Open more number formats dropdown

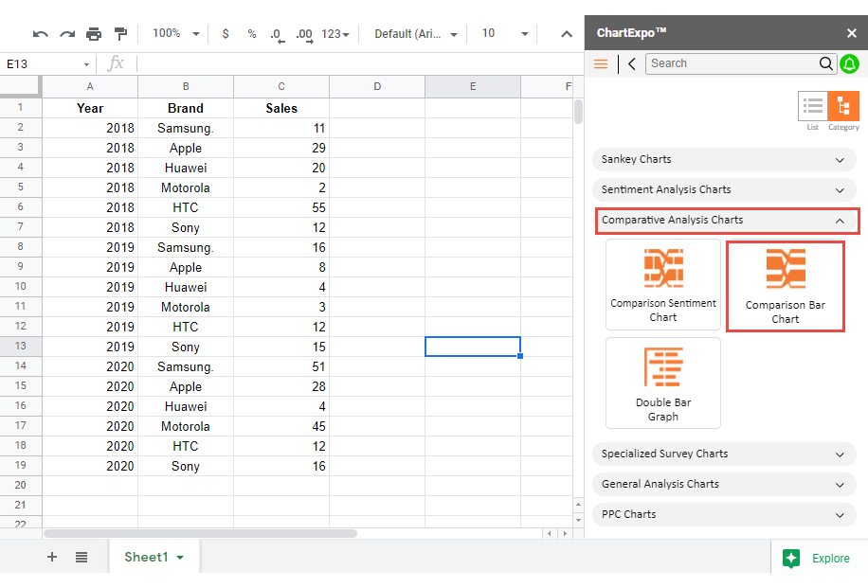tap(335, 34)
